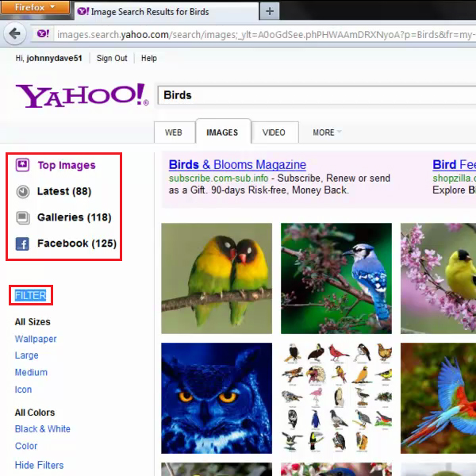The height and width of the screenshot is (476, 476).
Task: Click the All Colors label
Action: click(x=35, y=413)
